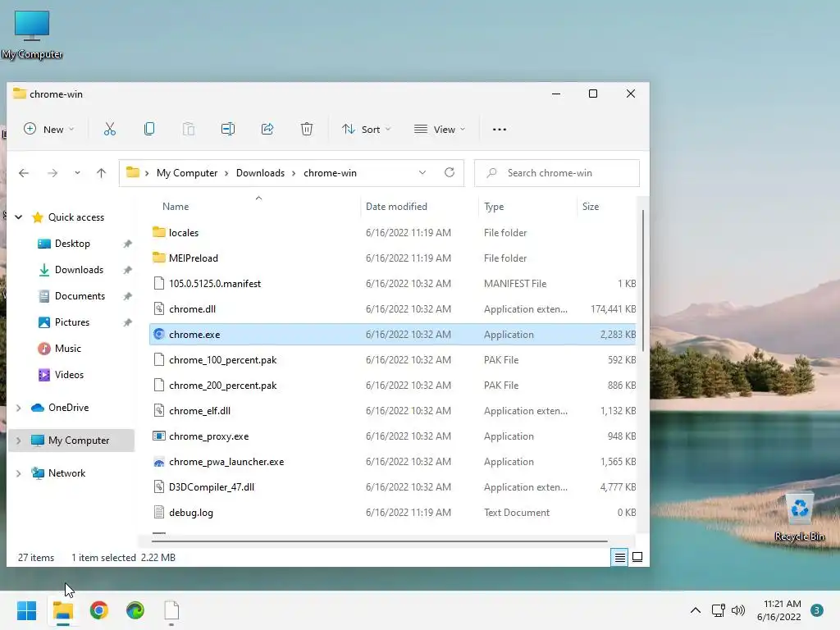Click chrome_pwa_launcher.exe icon
The image size is (840, 630).
point(159,462)
